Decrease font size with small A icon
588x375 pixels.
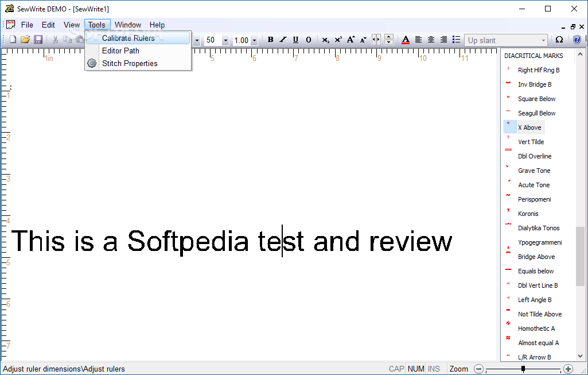(363, 40)
